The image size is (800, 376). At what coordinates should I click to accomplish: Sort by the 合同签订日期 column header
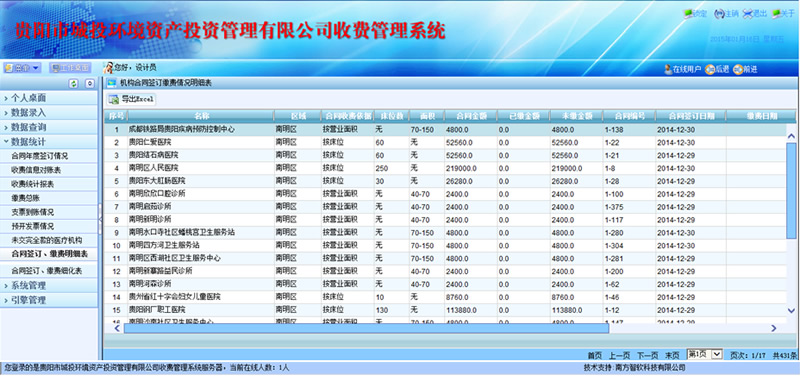pos(690,116)
